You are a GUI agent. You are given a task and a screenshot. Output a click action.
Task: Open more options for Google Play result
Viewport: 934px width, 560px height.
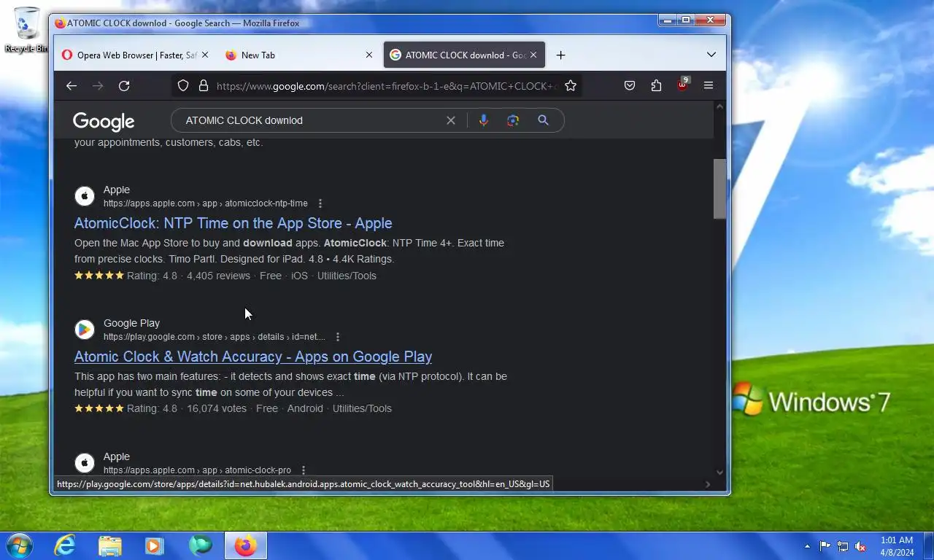338,337
